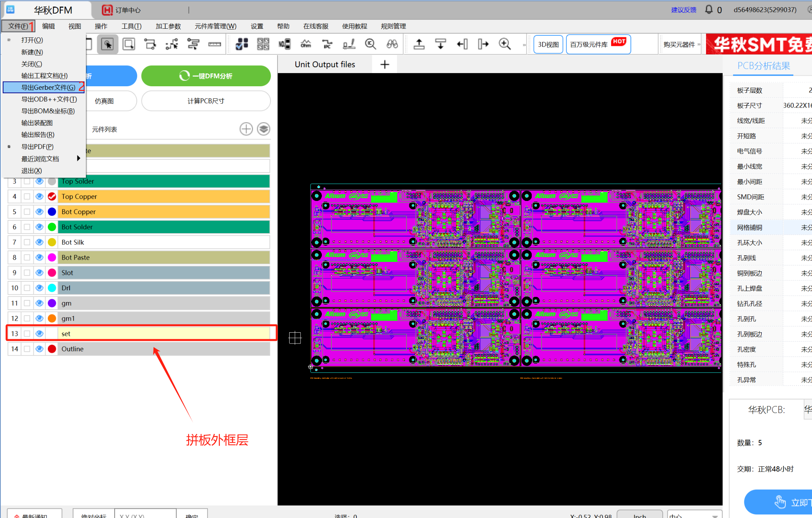Toggle visibility of the Outline layer
The width and height of the screenshot is (812, 518).
[39, 349]
